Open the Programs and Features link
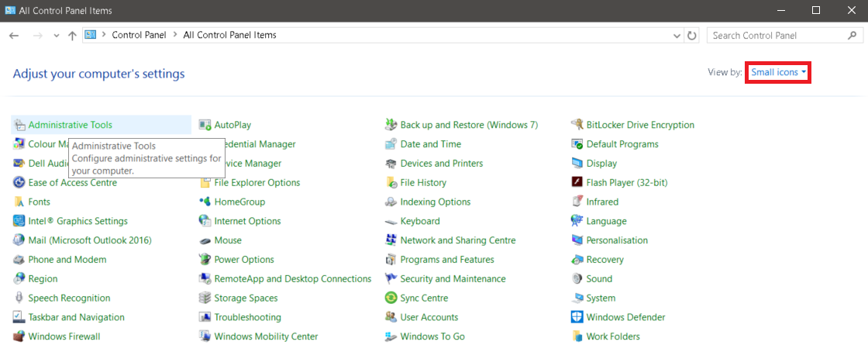The width and height of the screenshot is (868, 352). click(x=446, y=260)
